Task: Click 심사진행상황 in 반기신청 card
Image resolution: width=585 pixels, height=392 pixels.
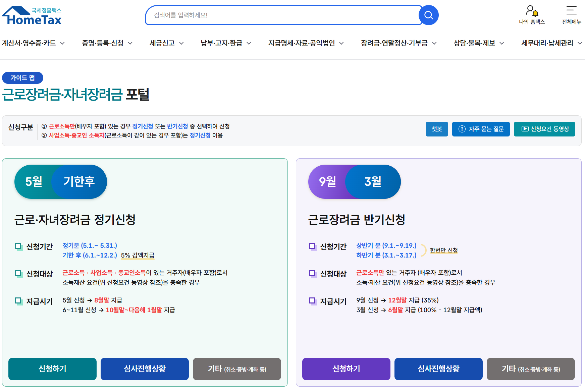Action: 438,369
